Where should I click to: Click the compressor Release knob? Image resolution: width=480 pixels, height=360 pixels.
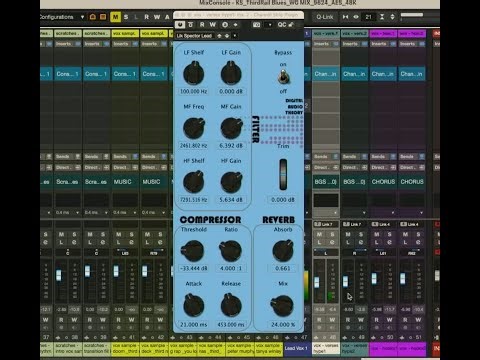[231, 305]
